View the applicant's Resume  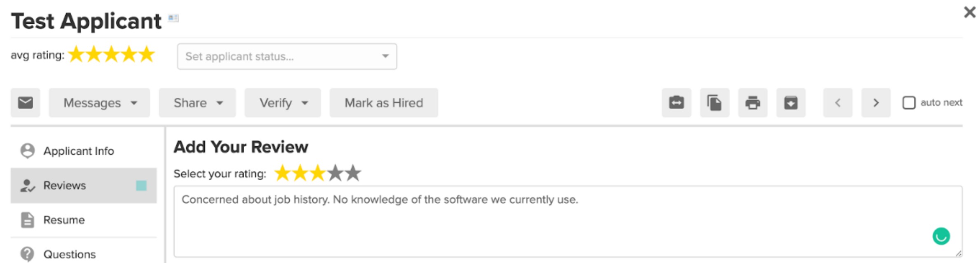64,220
